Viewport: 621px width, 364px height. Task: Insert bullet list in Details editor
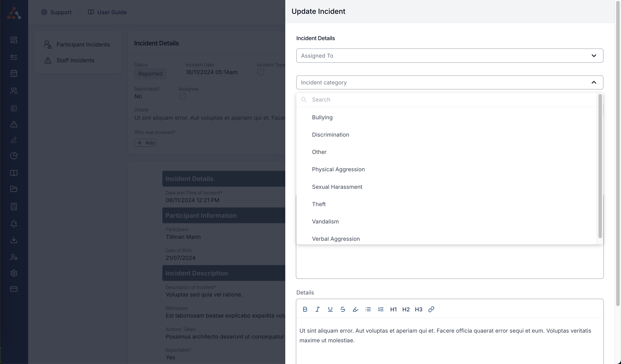coord(368,309)
